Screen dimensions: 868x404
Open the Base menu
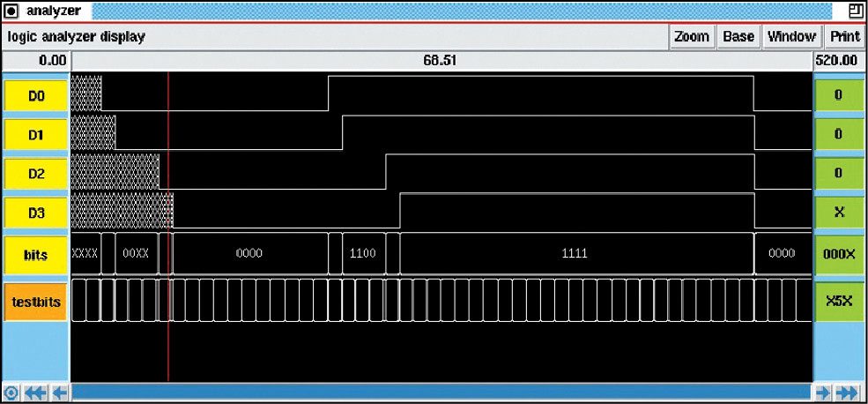738,37
